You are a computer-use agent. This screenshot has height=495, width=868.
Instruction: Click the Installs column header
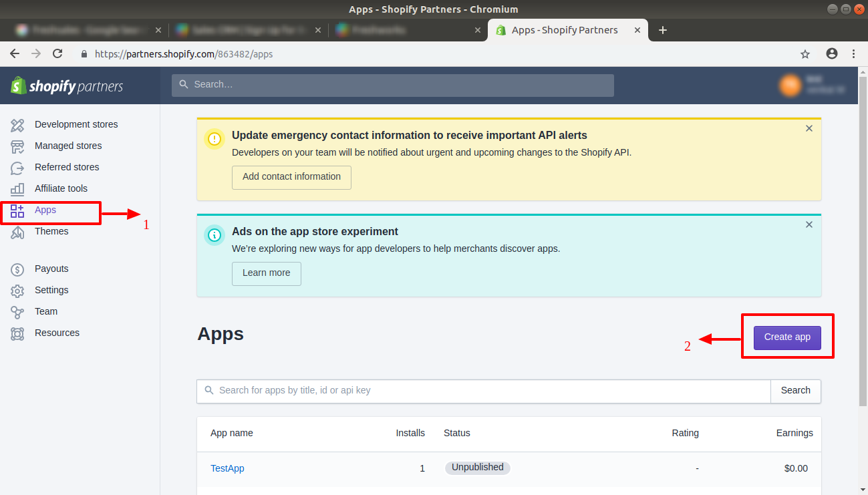[410, 433]
